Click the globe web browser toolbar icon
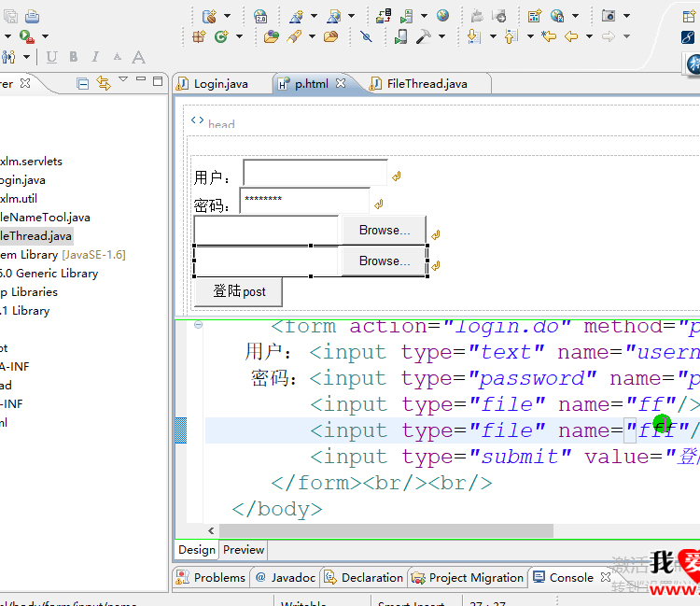The image size is (700, 606). click(x=442, y=16)
